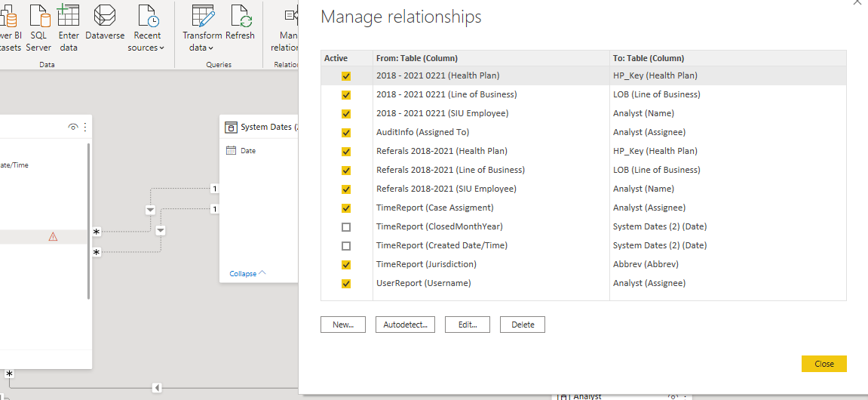Select row UserReport (Username)

584,283
